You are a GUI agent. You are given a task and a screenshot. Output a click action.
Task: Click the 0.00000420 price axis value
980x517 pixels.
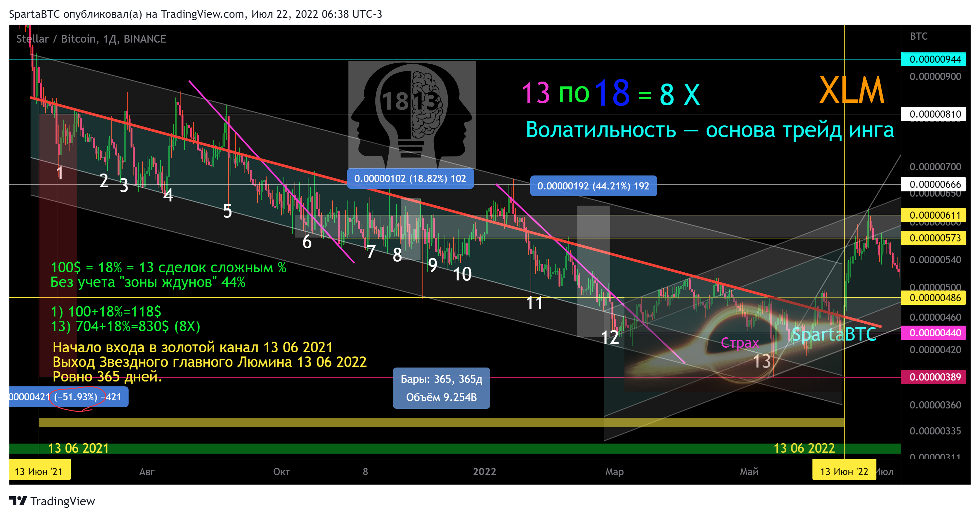(x=935, y=350)
